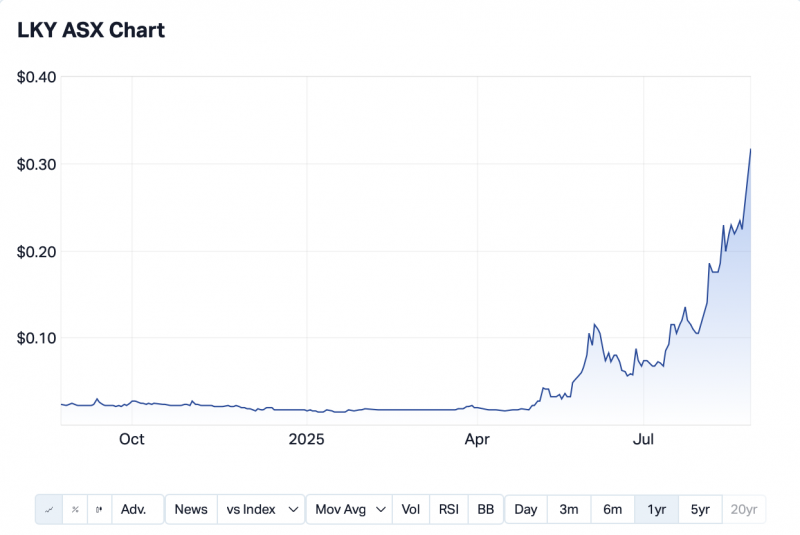The height and width of the screenshot is (535, 800).
Task: Select the line chart type icon
Action: (48, 509)
